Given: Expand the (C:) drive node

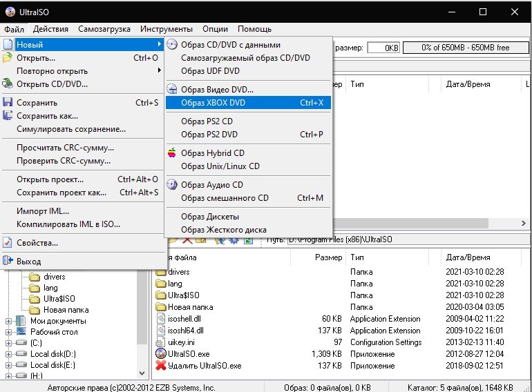Looking at the screenshot, I should pos(9,343).
